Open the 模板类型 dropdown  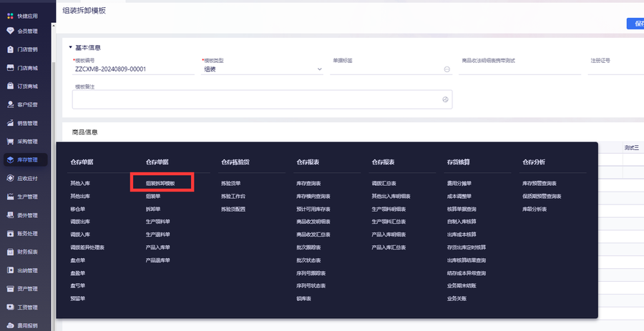coord(263,69)
